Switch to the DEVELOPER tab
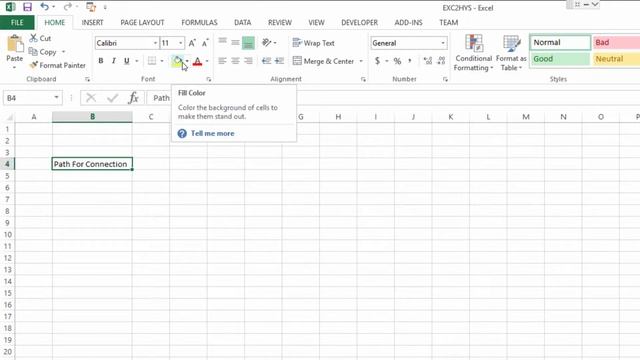Viewport: 640px width, 360px height. click(x=360, y=22)
